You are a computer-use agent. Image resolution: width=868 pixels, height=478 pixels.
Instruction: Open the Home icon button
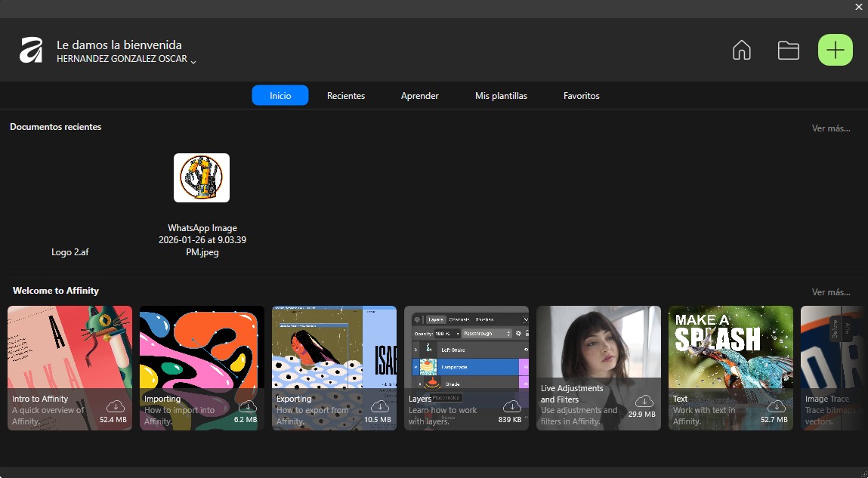[741, 51]
